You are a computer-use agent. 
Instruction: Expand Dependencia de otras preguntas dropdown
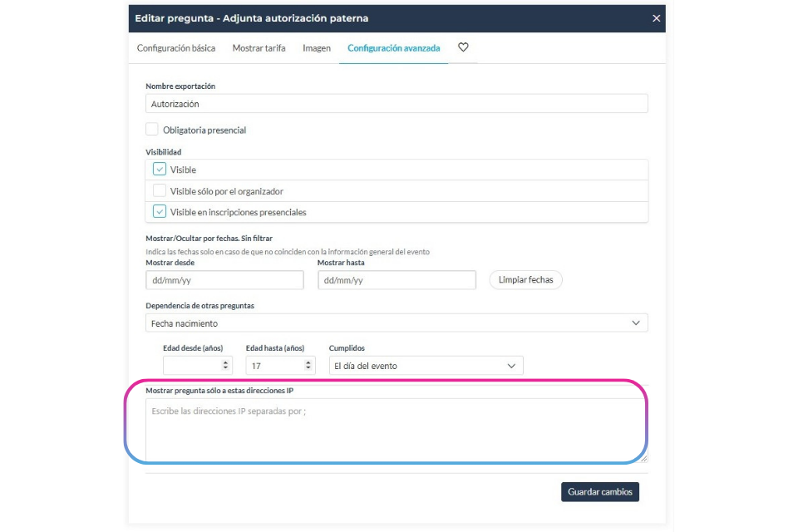tap(397, 323)
